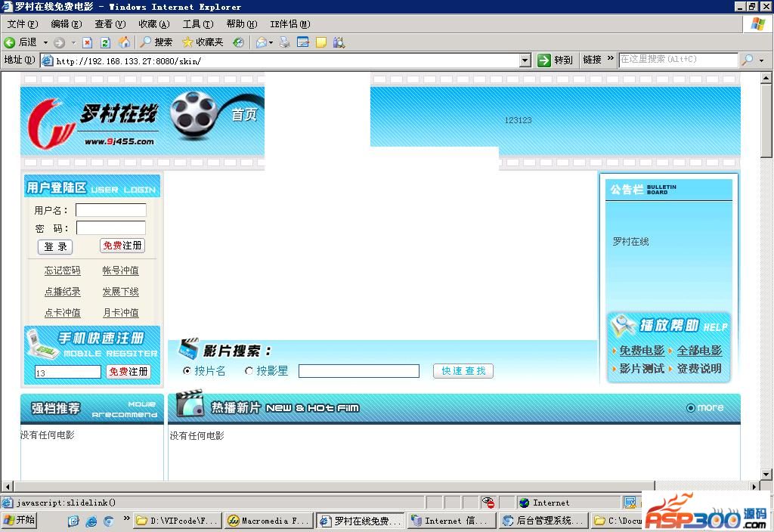Click the popup blocked status bar icon
Image resolution: width=774 pixels, height=532 pixels.
(488, 503)
